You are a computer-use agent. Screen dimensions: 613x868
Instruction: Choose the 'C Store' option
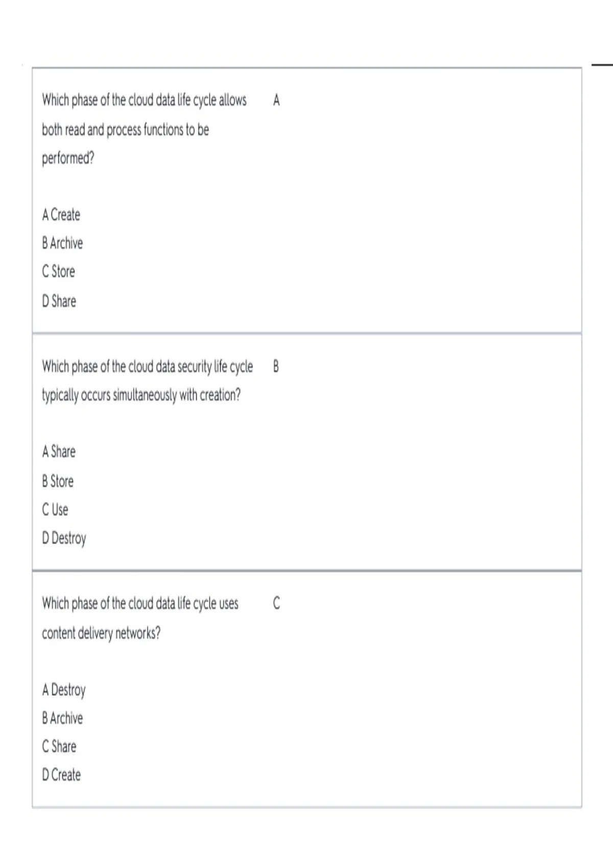click(58, 272)
